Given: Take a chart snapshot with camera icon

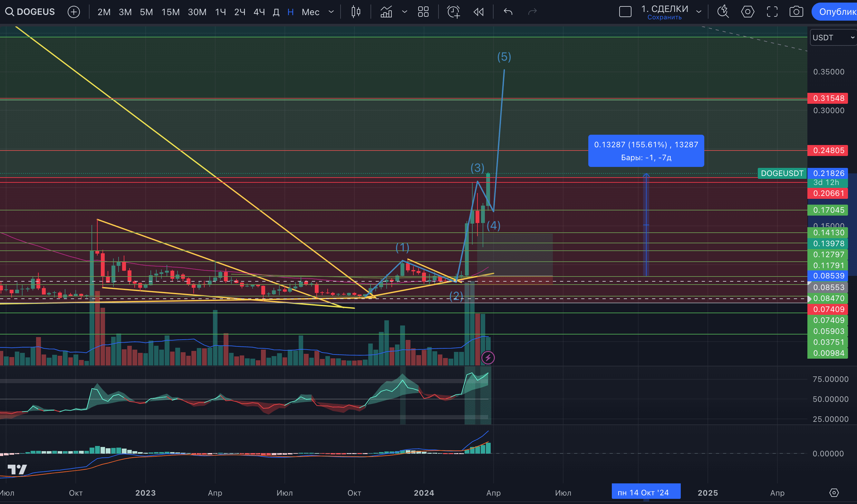Looking at the screenshot, I should click(797, 12).
